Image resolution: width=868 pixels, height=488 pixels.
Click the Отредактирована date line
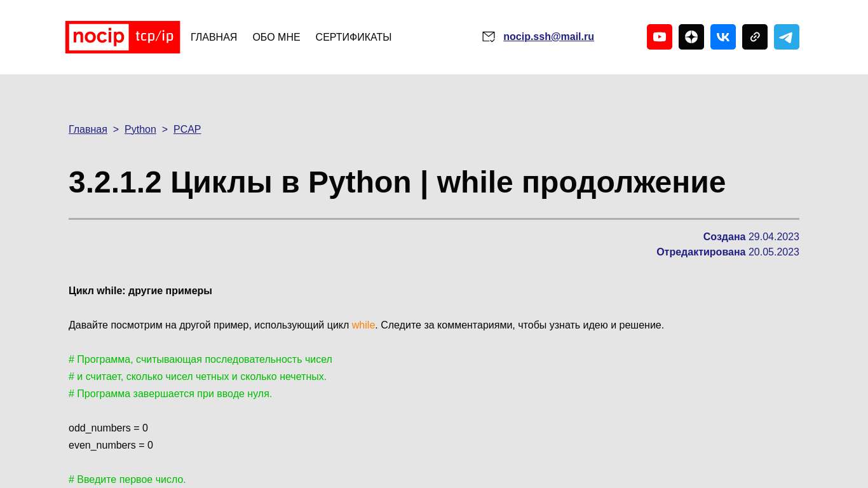(728, 252)
